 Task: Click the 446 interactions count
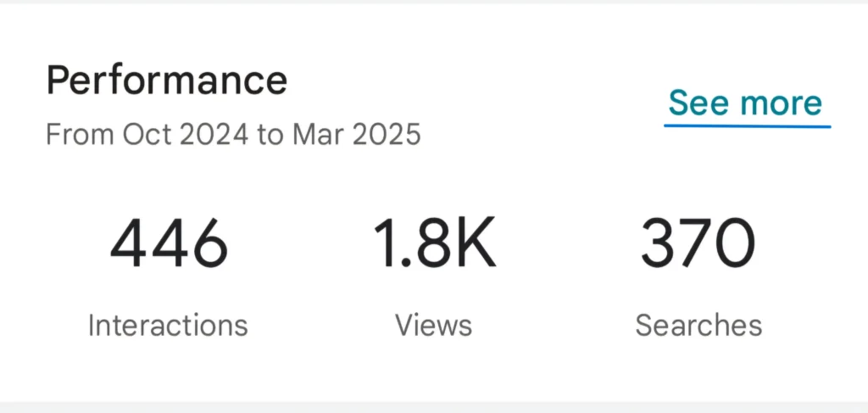169,243
